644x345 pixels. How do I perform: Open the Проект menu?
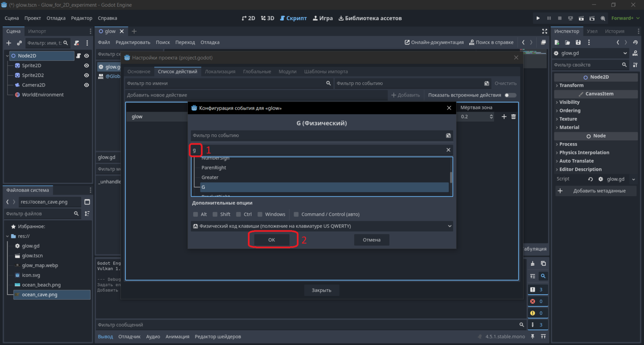pos(33,18)
